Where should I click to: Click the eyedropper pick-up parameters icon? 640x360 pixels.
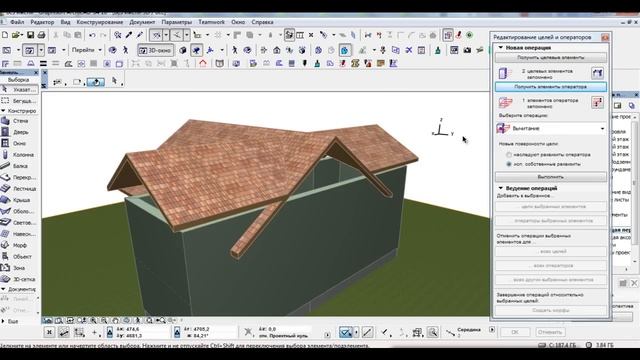pyautogui.click(x=129, y=36)
